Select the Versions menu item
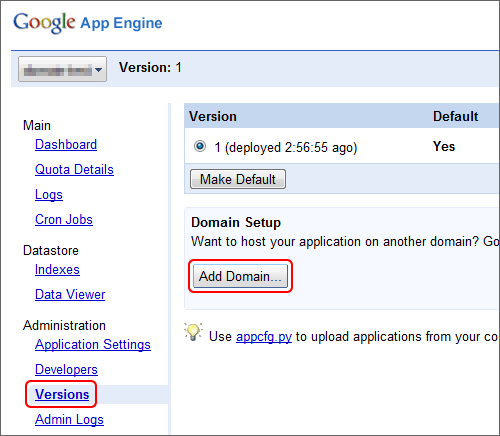 (62, 394)
